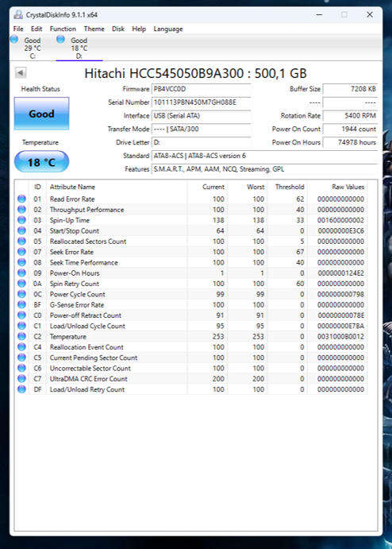392x549 pixels.
Task: Click status orb for Read Error Rate
Action: pos(21,199)
